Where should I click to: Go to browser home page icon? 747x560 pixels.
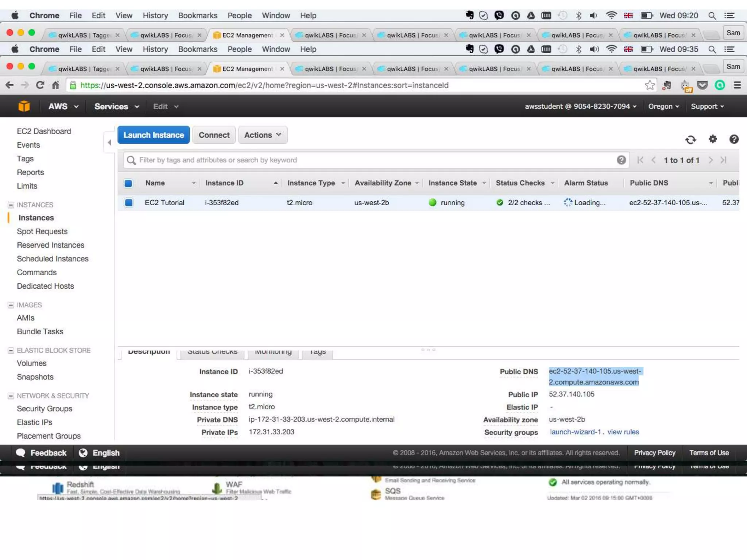[x=55, y=85]
